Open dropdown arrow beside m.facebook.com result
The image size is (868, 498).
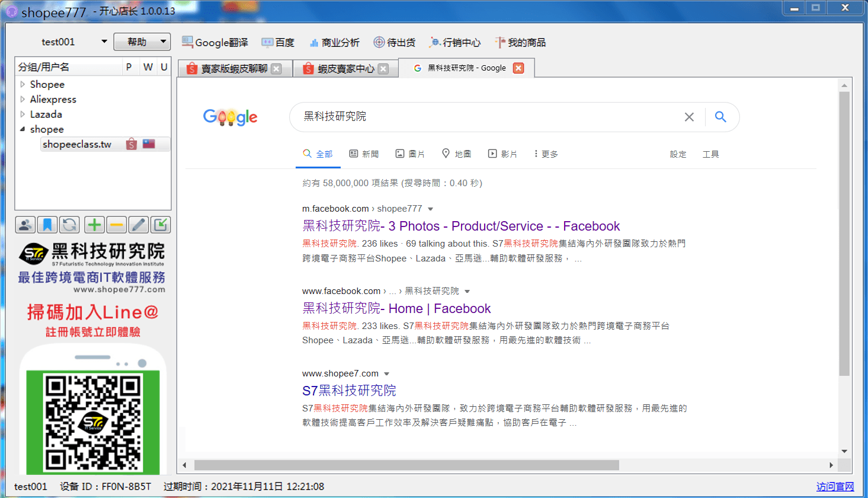(431, 209)
